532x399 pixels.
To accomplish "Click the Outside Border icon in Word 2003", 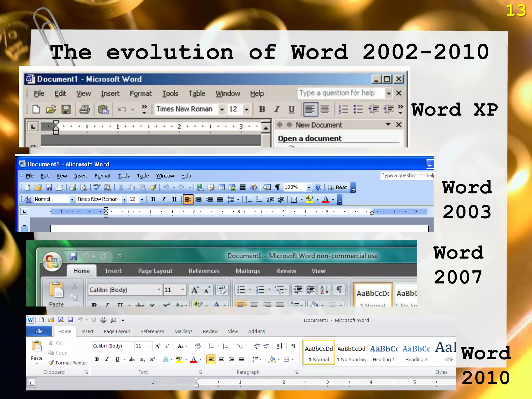I will click(x=294, y=199).
